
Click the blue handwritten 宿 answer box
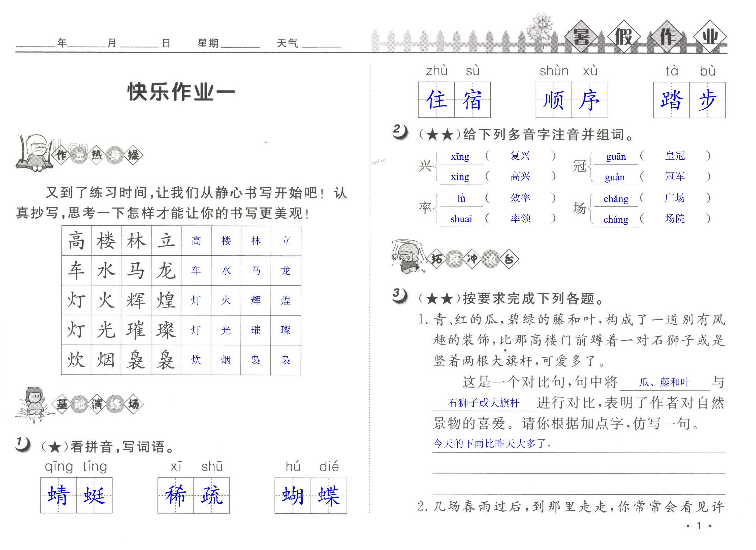click(x=472, y=100)
